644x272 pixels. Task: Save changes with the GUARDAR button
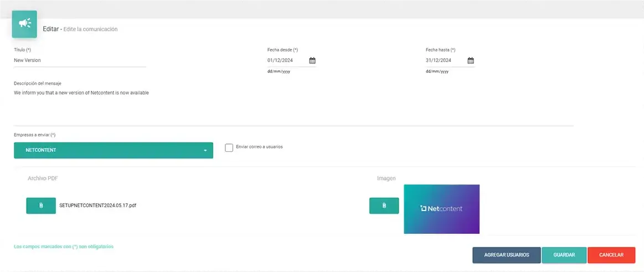point(564,255)
